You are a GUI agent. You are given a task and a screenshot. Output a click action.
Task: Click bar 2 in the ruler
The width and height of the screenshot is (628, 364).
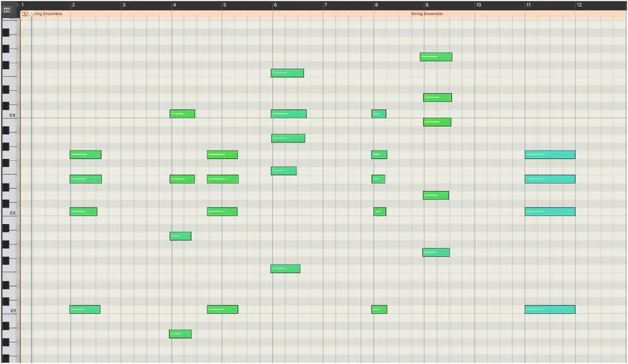pos(73,5)
